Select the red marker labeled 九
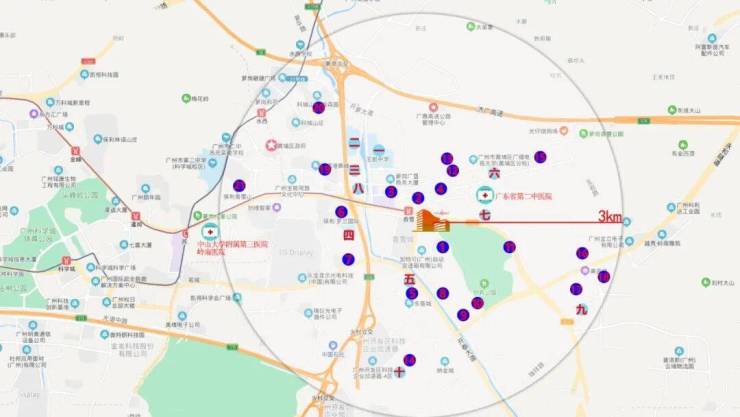This screenshot has height=417, width=740. point(581,309)
